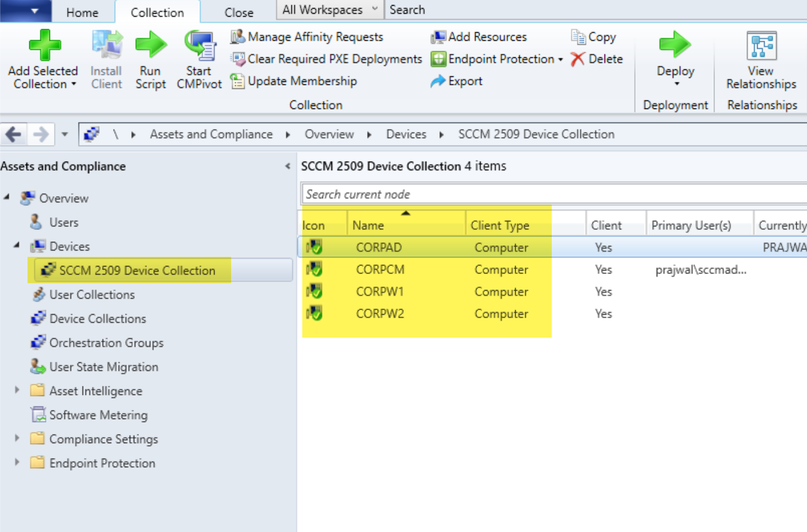The height and width of the screenshot is (532, 807).
Task: Click the forward navigation arrow
Action: coord(41,135)
